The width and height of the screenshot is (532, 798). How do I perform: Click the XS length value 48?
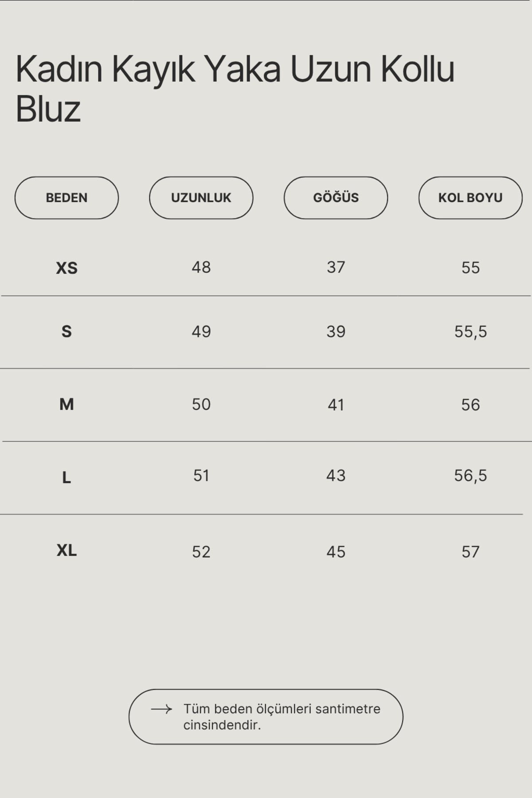(201, 267)
